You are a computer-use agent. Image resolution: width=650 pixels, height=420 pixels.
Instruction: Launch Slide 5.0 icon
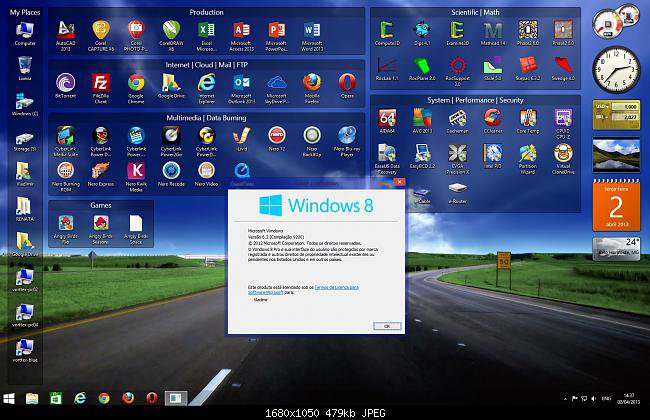[x=493, y=68]
